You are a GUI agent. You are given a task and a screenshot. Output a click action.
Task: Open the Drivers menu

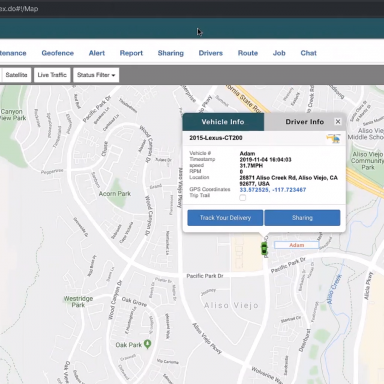click(x=211, y=53)
